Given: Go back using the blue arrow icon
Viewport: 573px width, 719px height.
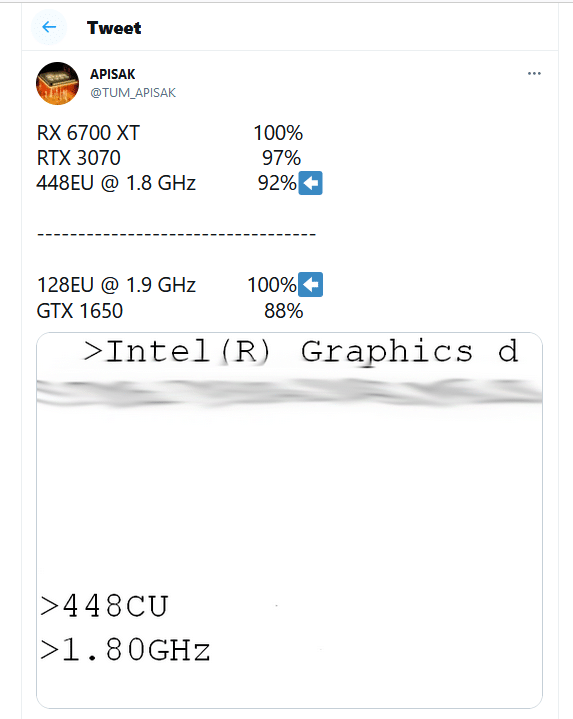Looking at the screenshot, I should click(49, 27).
